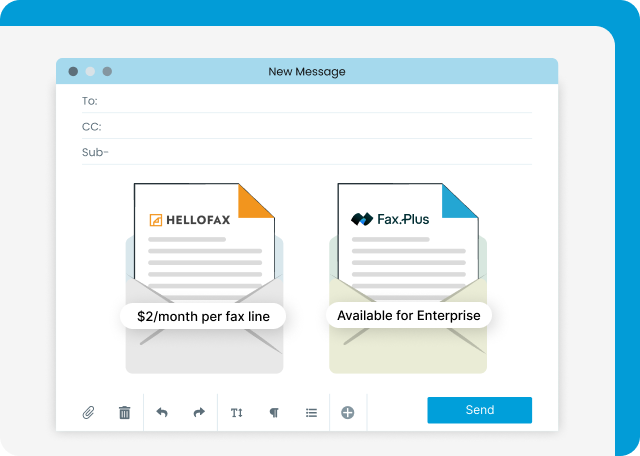Delete the draft using the trash icon
Screen dimensions: 640x456
(124, 412)
